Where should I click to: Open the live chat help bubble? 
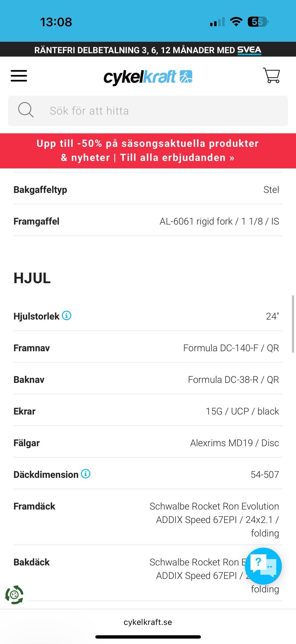263,566
